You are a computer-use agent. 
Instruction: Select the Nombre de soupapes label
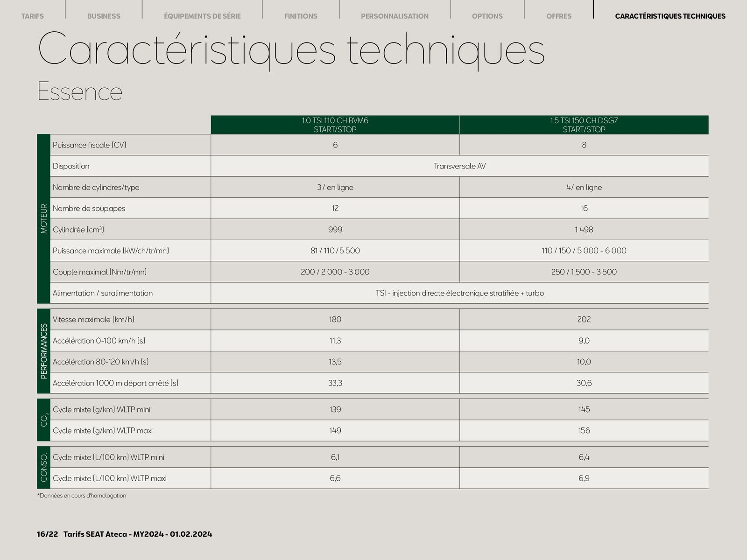pyautogui.click(x=89, y=209)
